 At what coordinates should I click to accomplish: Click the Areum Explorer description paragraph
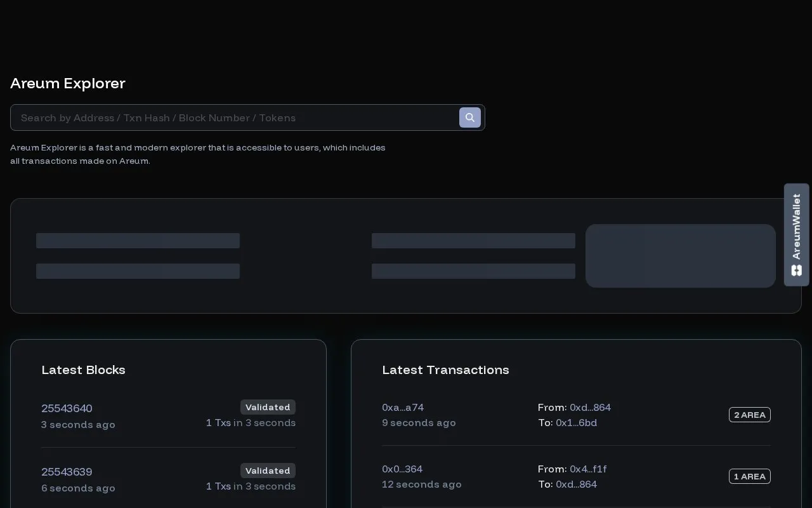pyautogui.click(x=198, y=154)
